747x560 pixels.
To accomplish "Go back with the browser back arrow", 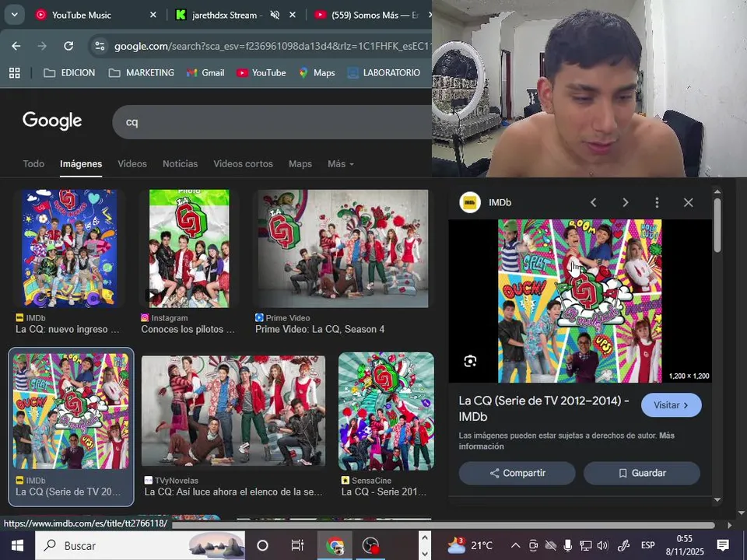I will (16, 46).
